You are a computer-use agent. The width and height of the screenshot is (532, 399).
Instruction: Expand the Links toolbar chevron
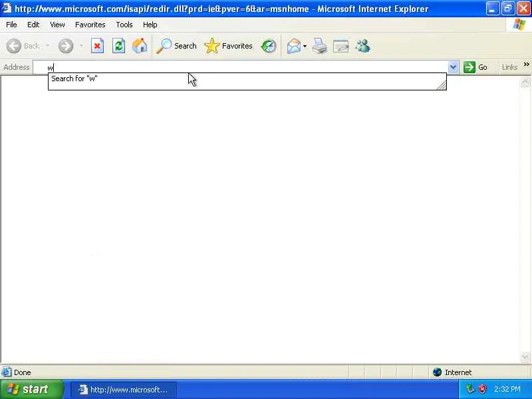[526, 64]
